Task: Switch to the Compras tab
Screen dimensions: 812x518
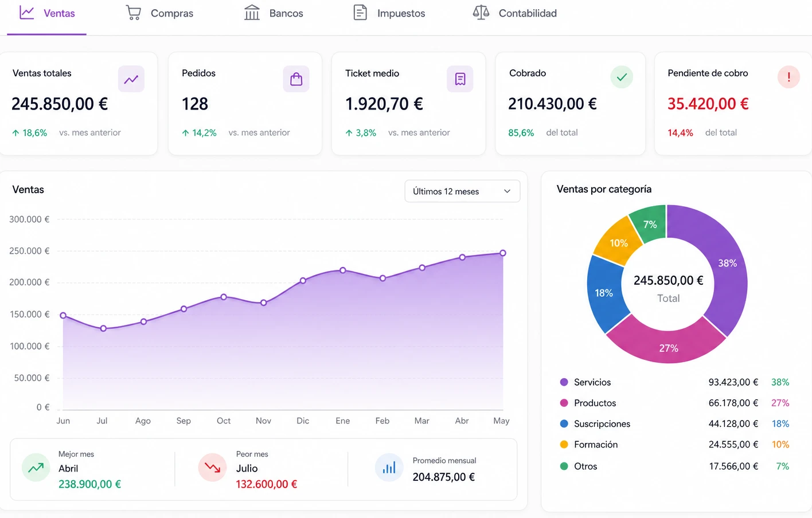Action: [159, 13]
